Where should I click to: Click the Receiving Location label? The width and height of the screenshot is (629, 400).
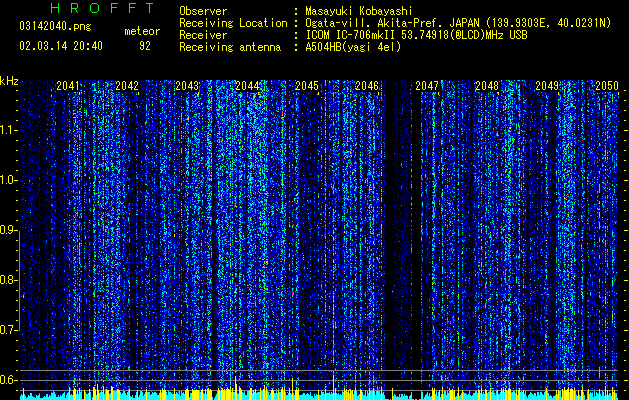click(233, 23)
